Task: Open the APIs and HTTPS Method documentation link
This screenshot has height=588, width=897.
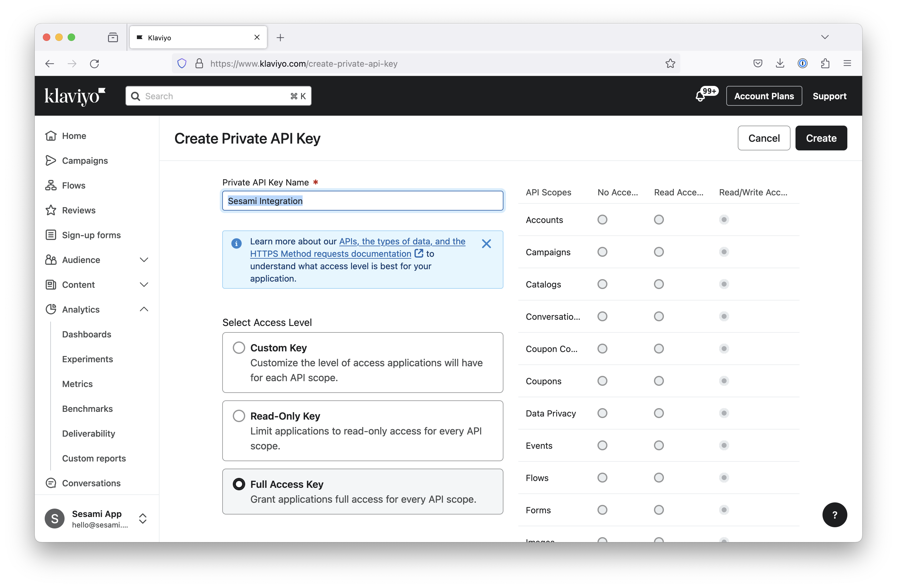Action: (358, 247)
